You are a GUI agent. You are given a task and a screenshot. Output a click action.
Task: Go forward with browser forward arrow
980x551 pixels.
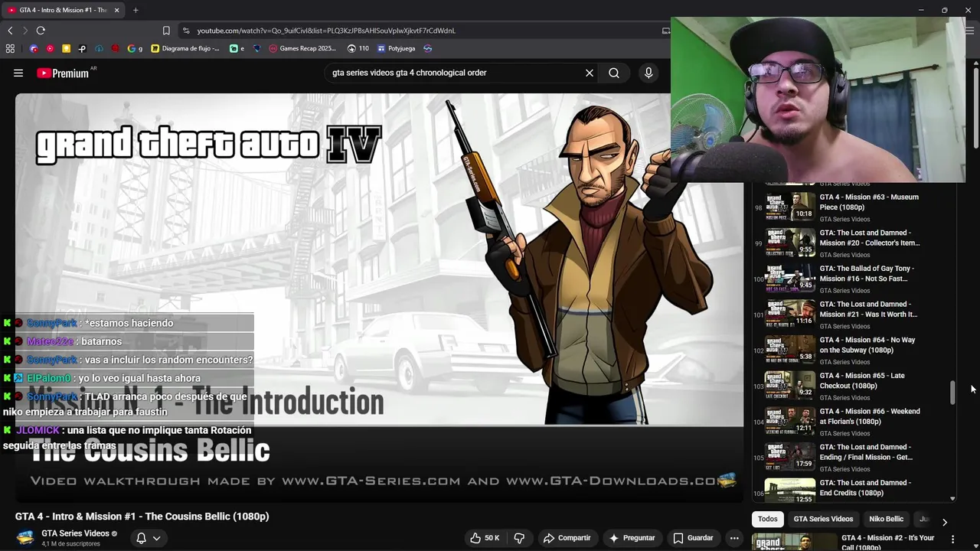pos(24,31)
